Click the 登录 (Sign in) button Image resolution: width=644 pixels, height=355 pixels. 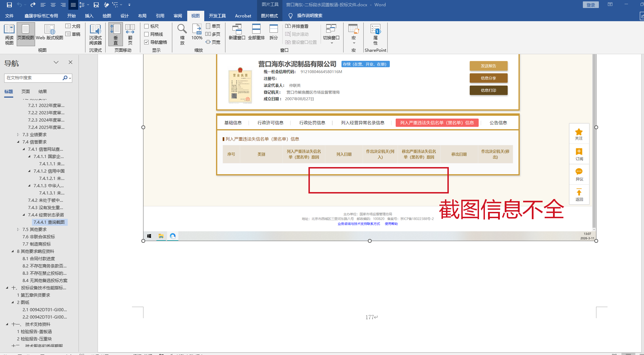pyautogui.click(x=591, y=5)
